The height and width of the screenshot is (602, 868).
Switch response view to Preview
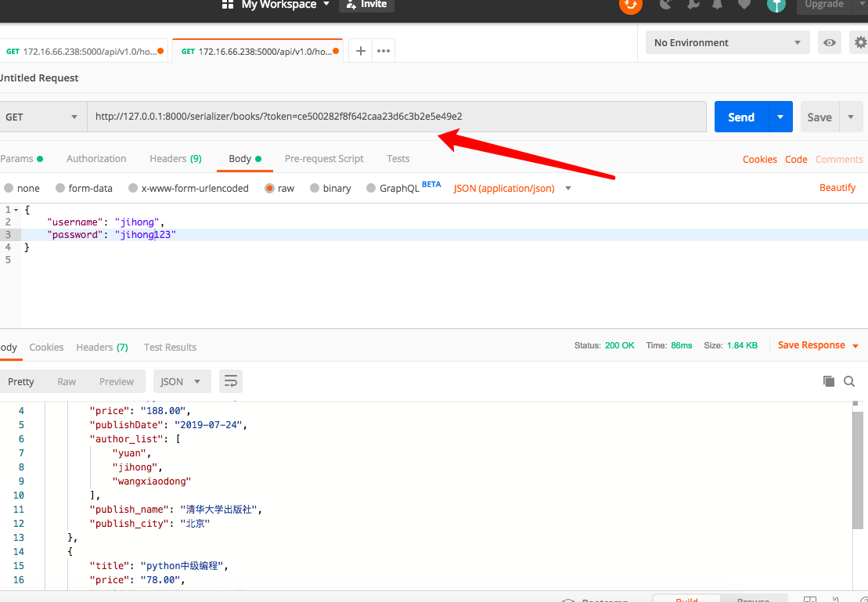(x=117, y=381)
